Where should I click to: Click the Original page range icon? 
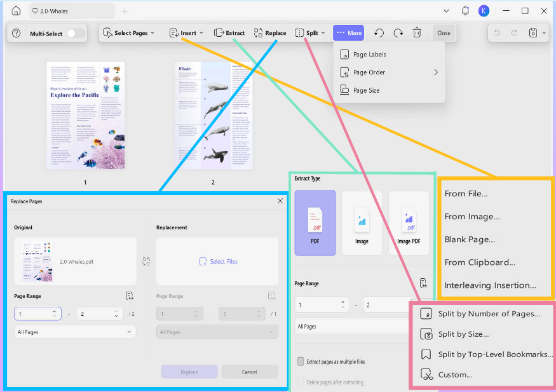coord(130,296)
